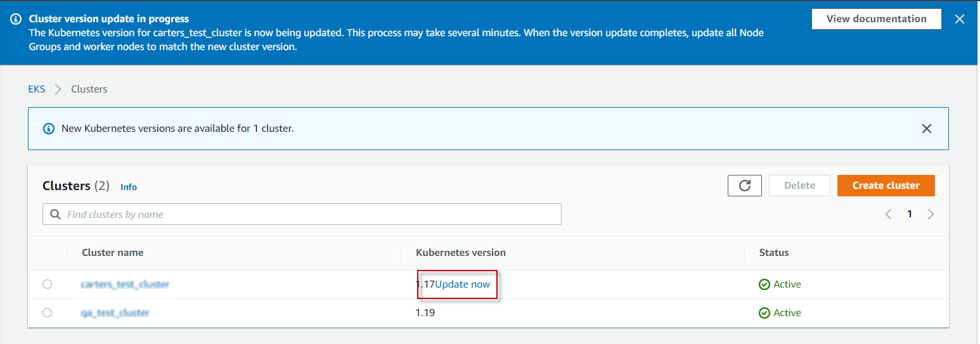This screenshot has width=980, height=344.
Task: Select the qa_test_cluster radio button
Action: tap(48, 313)
